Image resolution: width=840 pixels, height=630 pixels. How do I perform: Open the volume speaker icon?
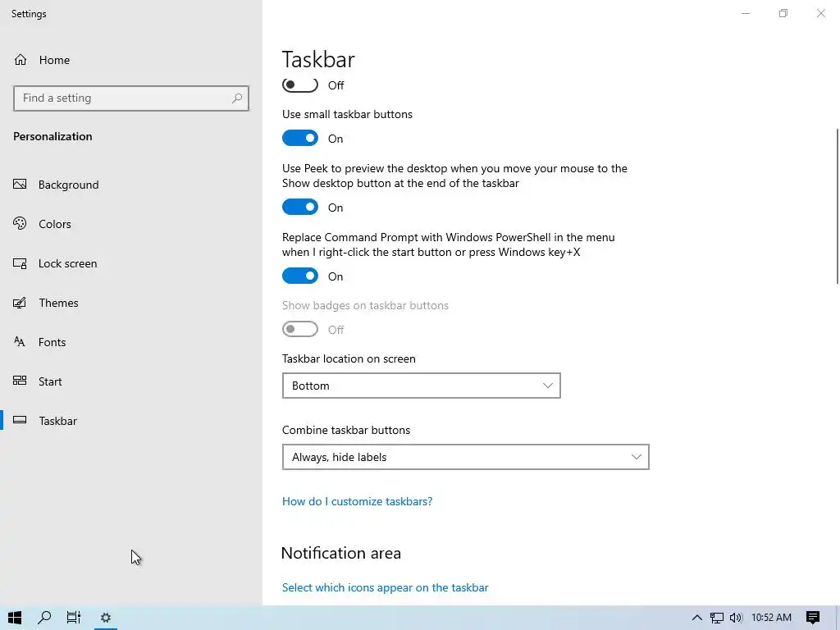pos(736,618)
